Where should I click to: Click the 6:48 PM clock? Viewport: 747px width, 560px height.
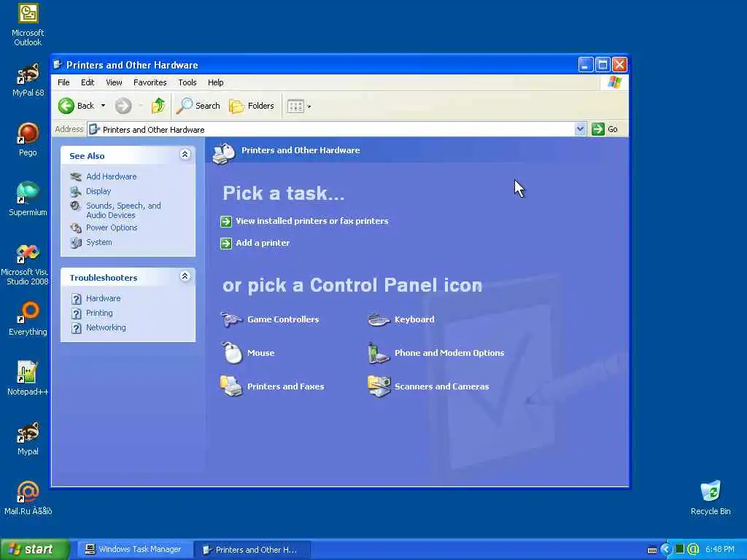pyautogui.click(x=720, y=550)
